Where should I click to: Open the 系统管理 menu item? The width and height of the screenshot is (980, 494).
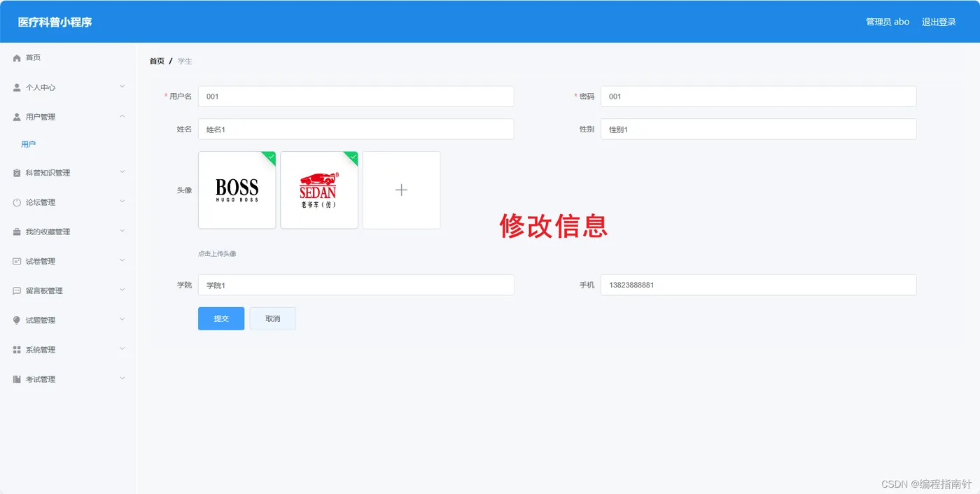68,350
